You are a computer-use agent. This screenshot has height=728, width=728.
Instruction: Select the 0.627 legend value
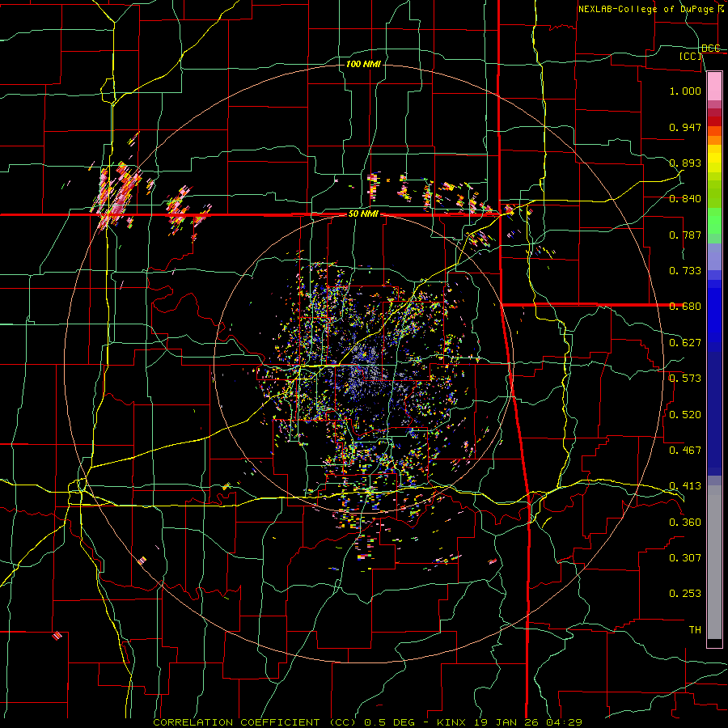click(x=685, y=343)
